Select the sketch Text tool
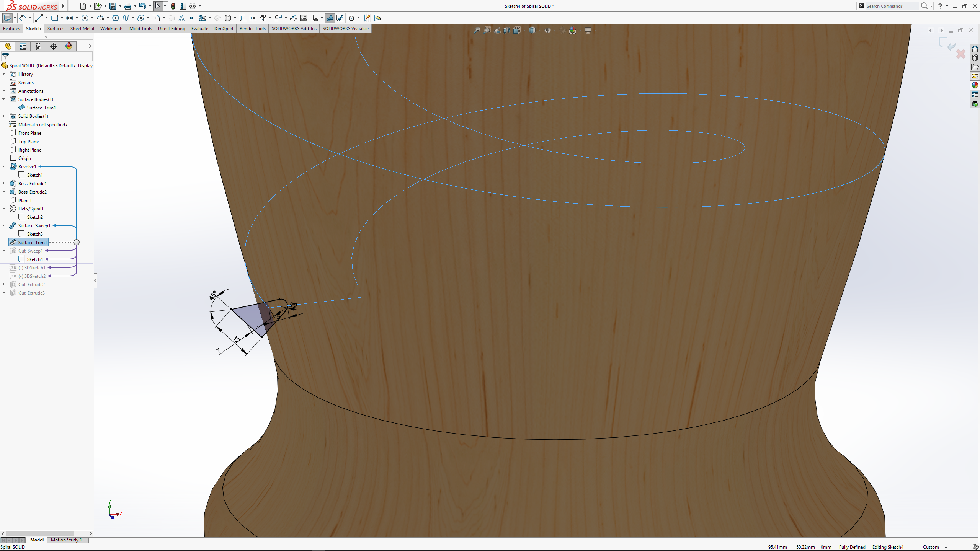 pos(181,18)
